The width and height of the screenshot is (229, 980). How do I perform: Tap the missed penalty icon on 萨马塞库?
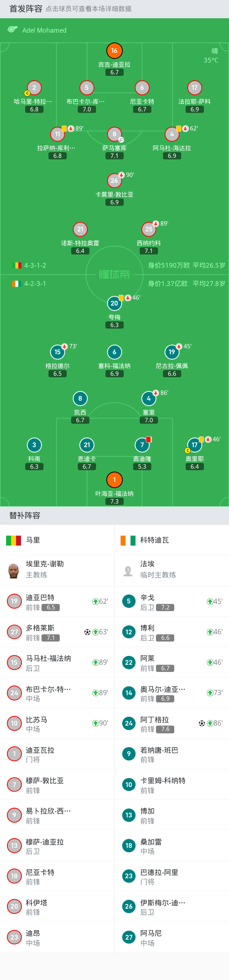(121, 140)
